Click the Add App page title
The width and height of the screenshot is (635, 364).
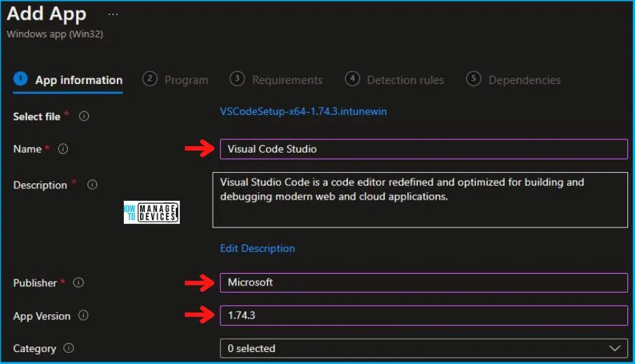click(x=47, y=14)
